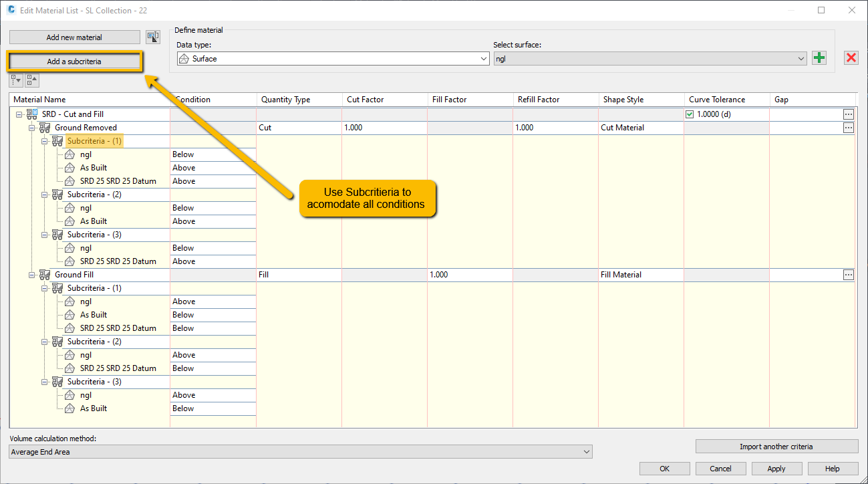Click the copy materials icon beside Add new material
This screenshot has height=484, width=868.
click(x=153, y=37)
